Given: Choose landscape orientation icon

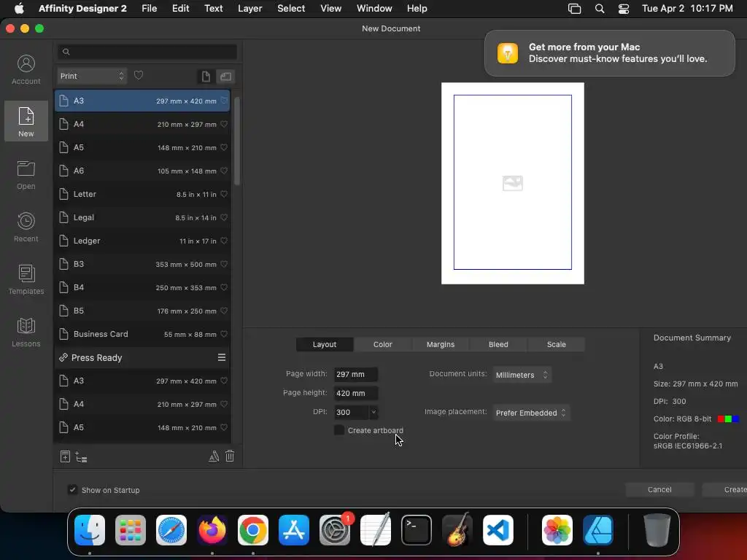Looking at the screenshot, I should pyautogui.click(x=226, y=76).
